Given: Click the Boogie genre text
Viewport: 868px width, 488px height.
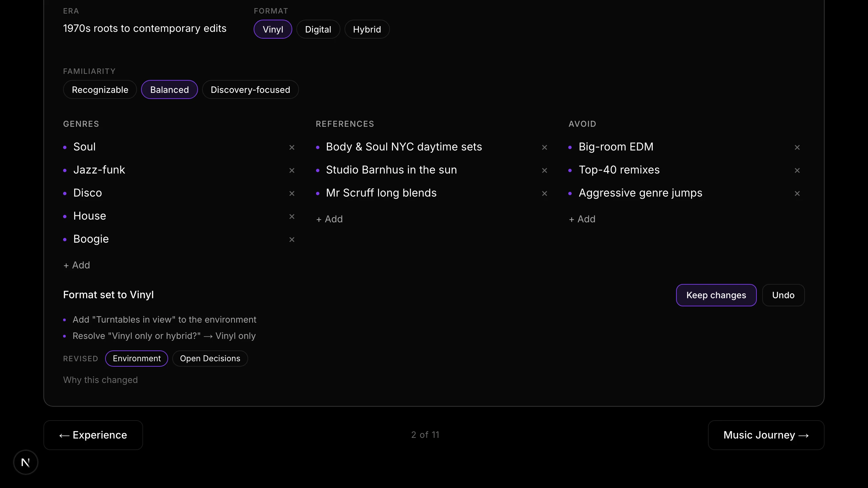Looking at the screenshot, I should click(x=91, y=239).
